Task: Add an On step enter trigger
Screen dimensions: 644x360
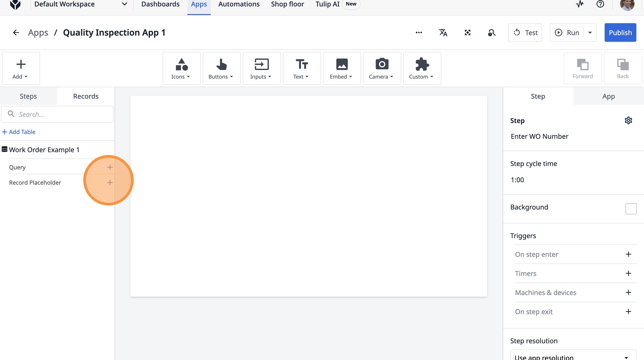Action: pyautogui.click(x=628, y=254)
